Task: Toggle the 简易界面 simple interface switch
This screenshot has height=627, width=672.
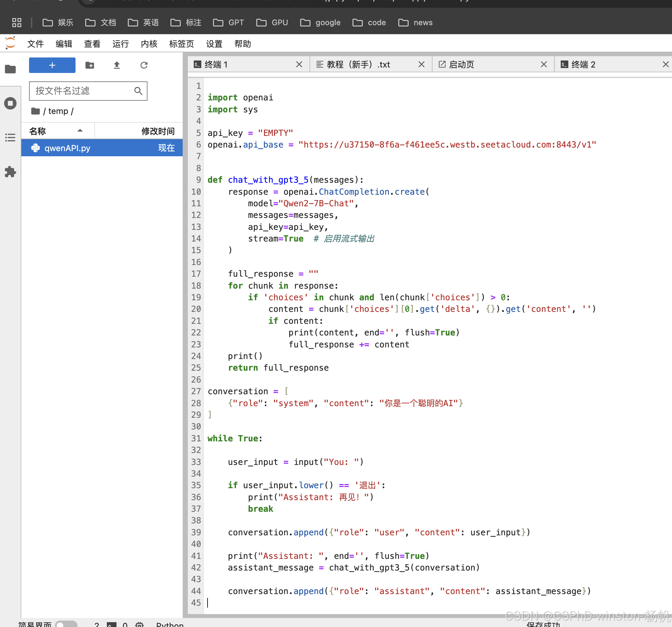Action: tap(66, 624)
